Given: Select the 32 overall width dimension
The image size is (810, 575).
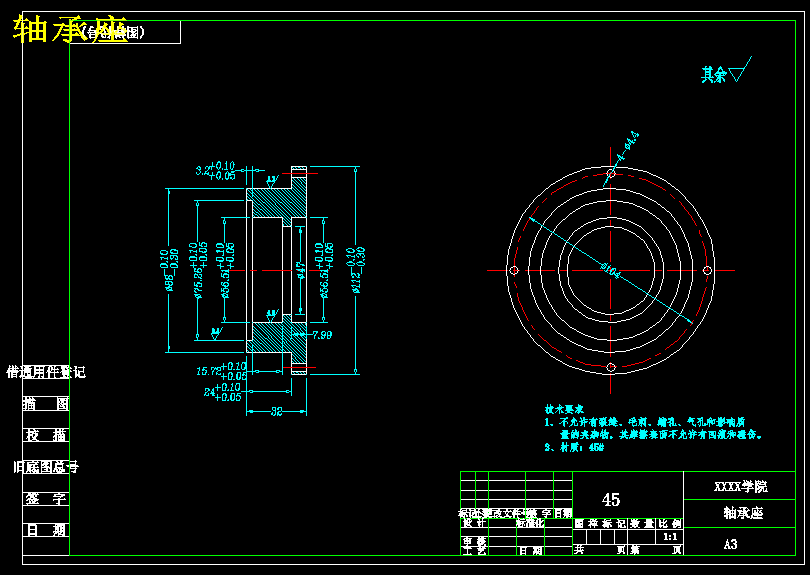Looking at the screenshot, I should coord(277,412).
